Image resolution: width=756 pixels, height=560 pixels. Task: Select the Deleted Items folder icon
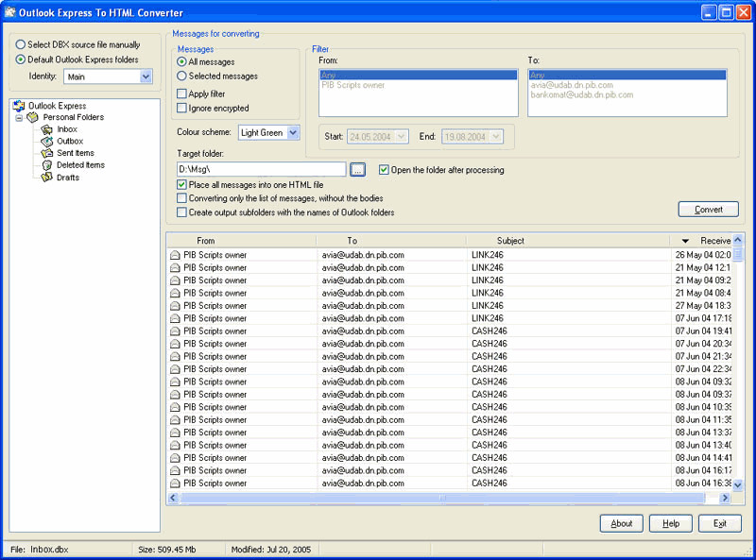[x=46, y=165]
